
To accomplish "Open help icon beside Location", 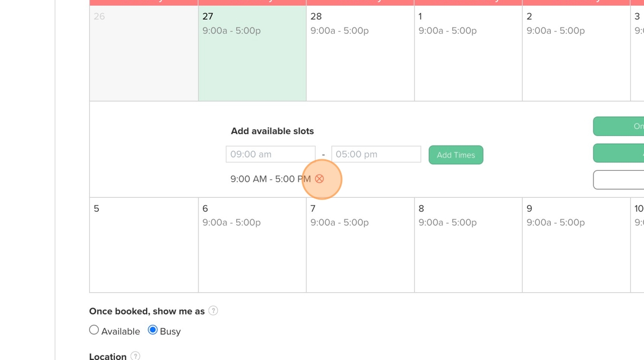I will pos(135,356).
